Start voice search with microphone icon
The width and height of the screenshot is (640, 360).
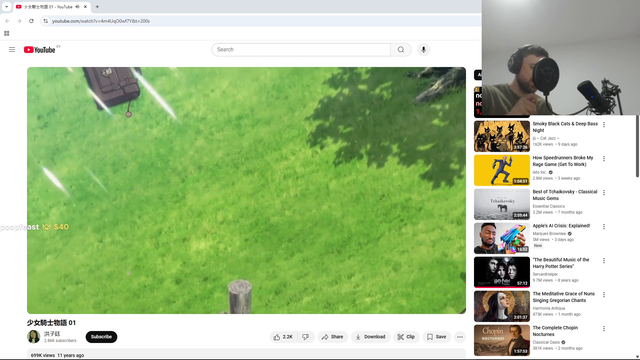tap(423, 49)
